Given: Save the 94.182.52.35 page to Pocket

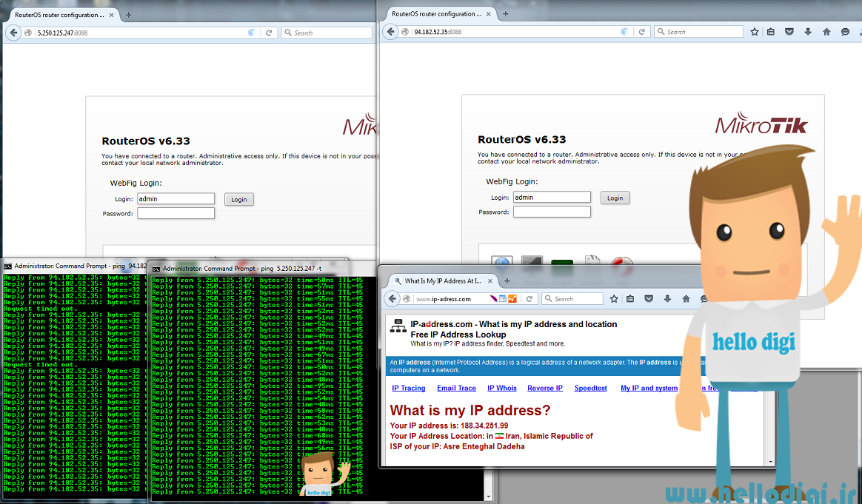Looking at the screenshot, I should coord(789,32).
